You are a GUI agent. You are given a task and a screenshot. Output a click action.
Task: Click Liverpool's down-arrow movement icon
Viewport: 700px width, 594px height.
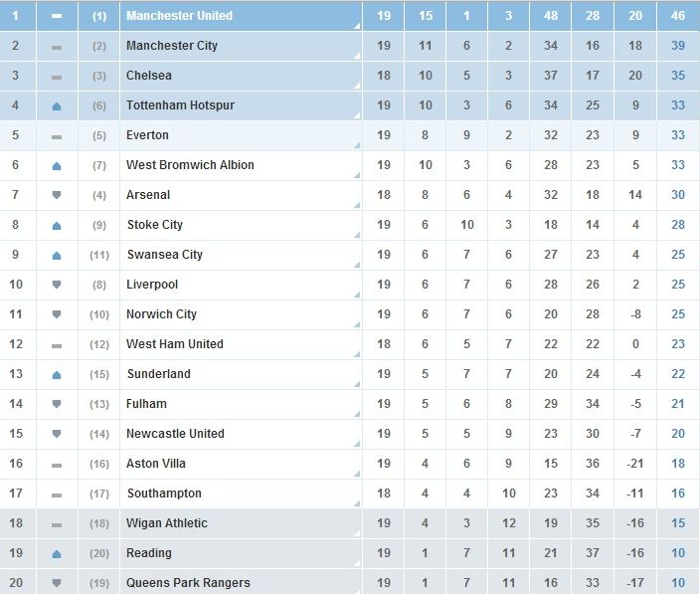point(57,285)
